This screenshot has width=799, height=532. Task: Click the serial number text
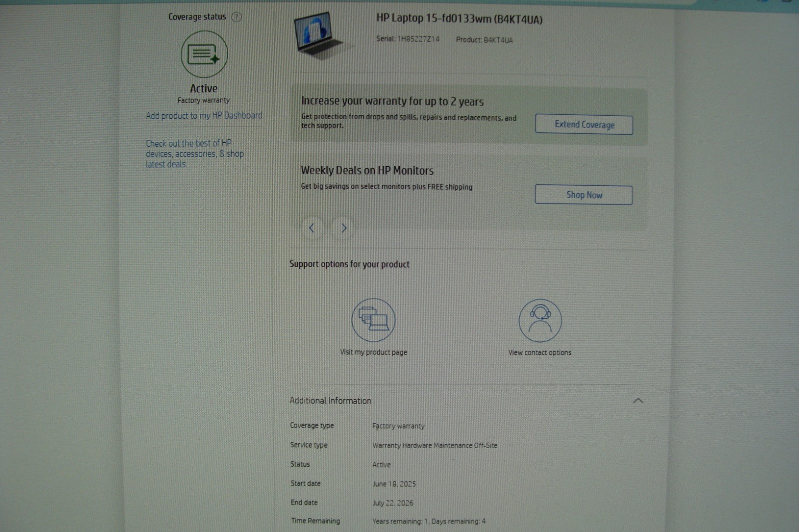click(x=408, y=39)
